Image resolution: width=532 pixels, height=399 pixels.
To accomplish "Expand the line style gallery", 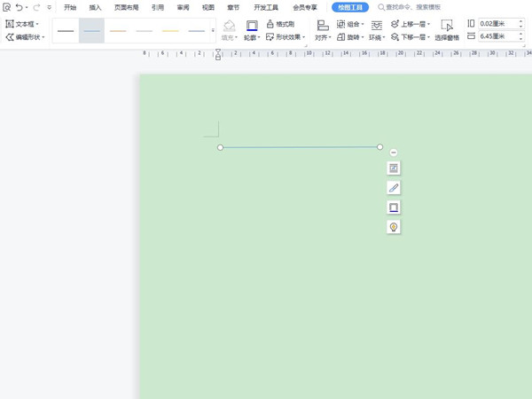I will [x=213, y=30].
